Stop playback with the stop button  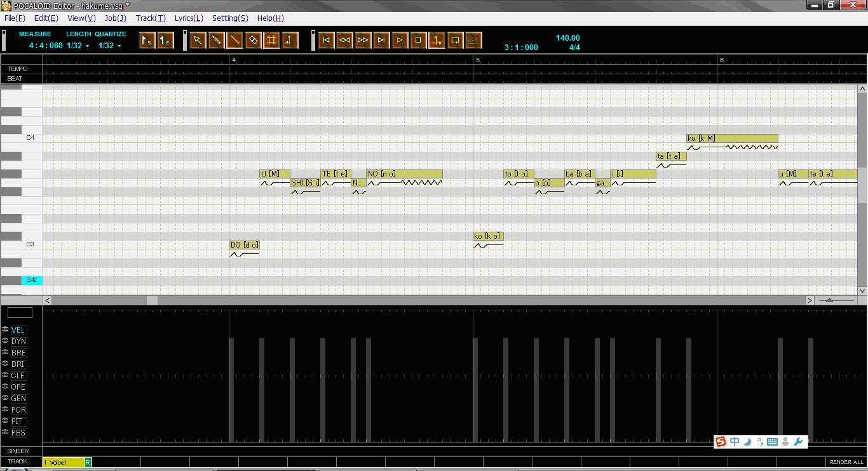pyautogui.click(x=418, y=41)
